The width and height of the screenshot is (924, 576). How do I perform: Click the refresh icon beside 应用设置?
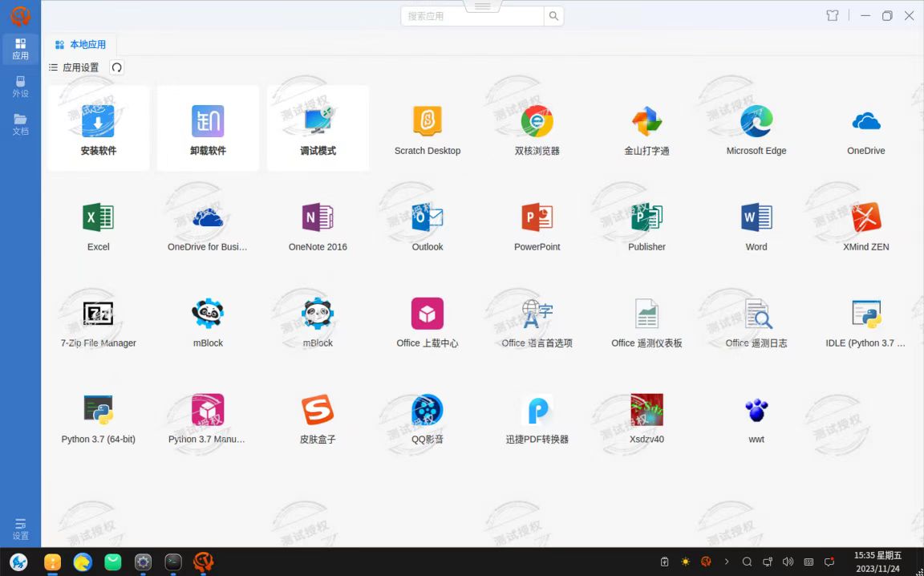click(x=117, y=68)
